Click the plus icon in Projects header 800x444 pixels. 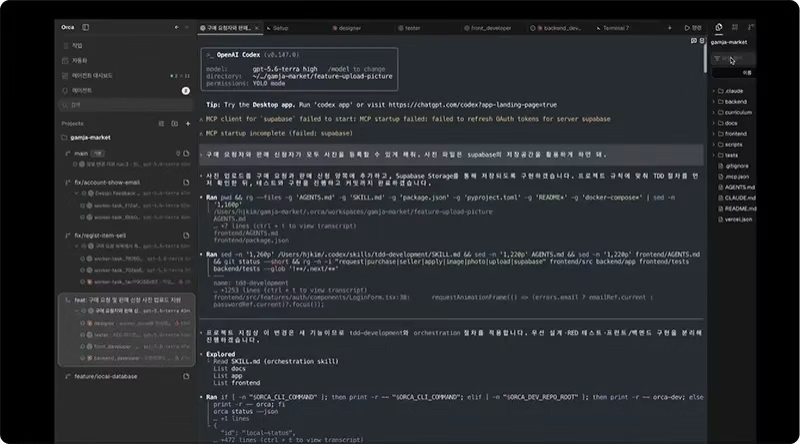[x=188, y=124]
